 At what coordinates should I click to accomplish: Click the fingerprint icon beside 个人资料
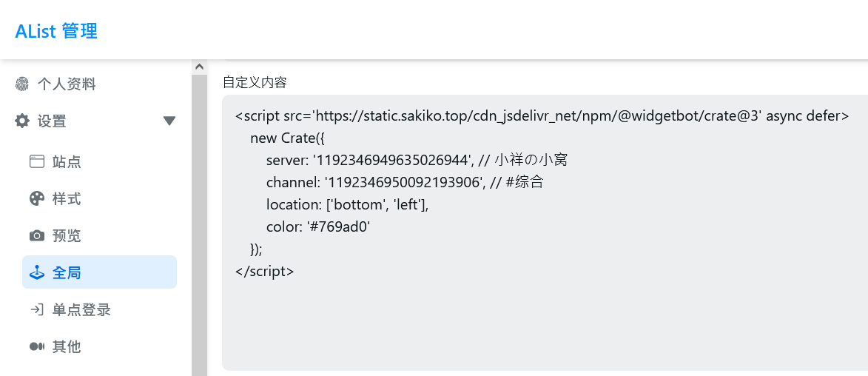click(x=22, y=84)
